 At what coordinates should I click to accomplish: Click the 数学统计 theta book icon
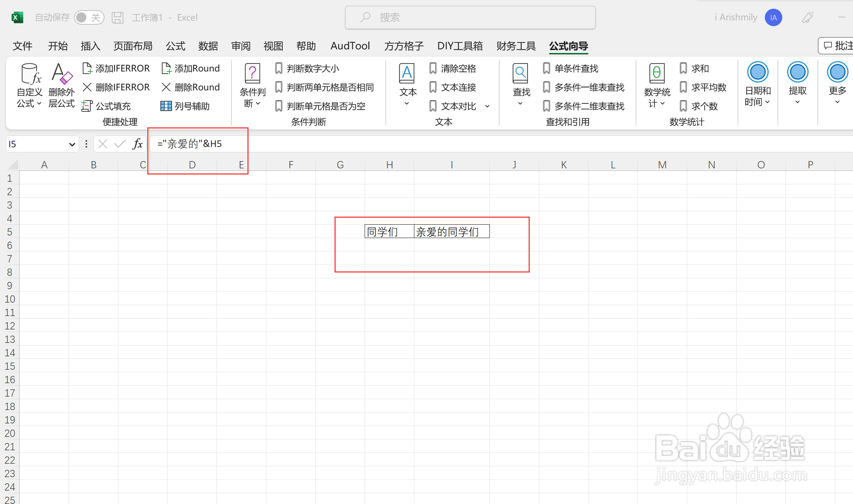(657, 73)
